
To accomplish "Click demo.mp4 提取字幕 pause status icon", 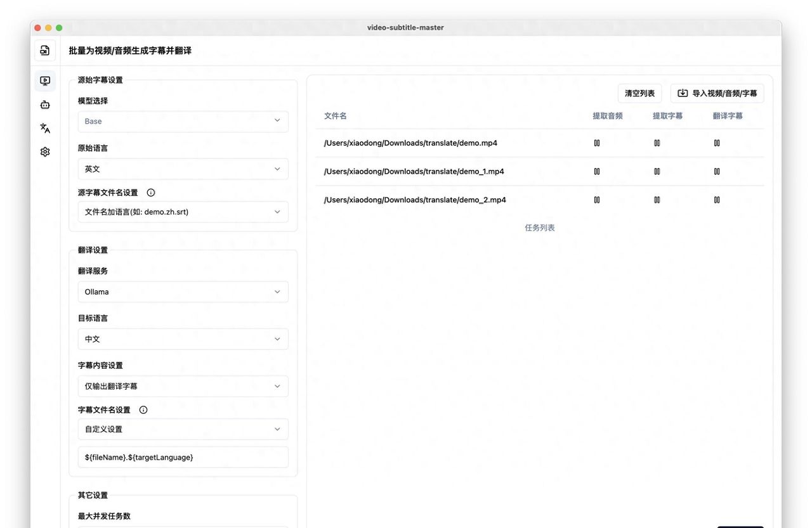I will (657, 143).
